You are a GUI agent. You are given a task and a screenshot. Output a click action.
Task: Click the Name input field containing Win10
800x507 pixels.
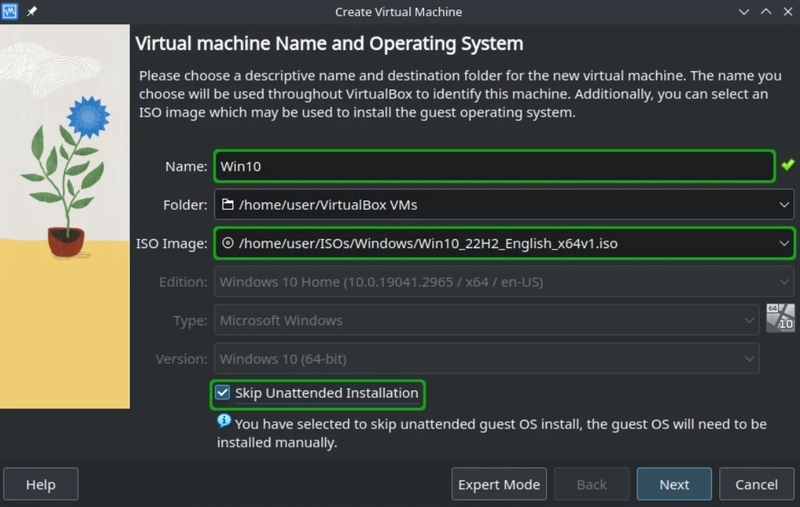[x=494, y=166]
